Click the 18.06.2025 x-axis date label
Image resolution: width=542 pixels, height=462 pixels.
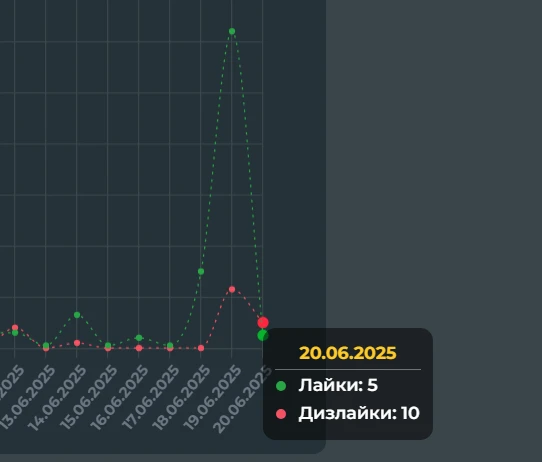click(181, 397)
